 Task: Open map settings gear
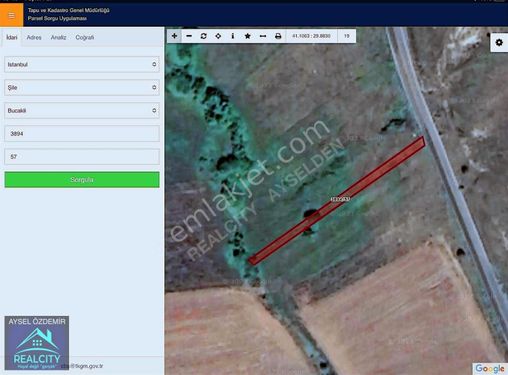point(499,43)
